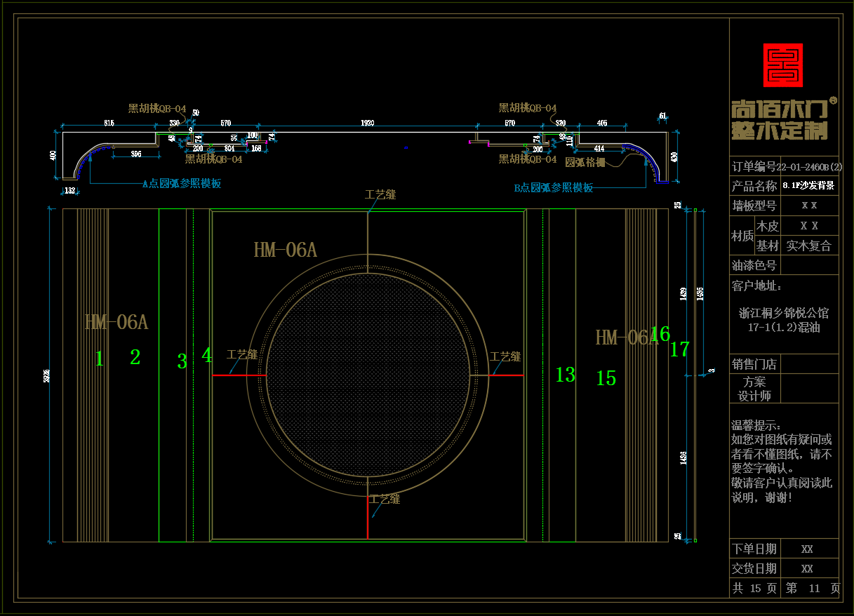Select the green panel number 13

pyautogui.click(x=565, y=375)
